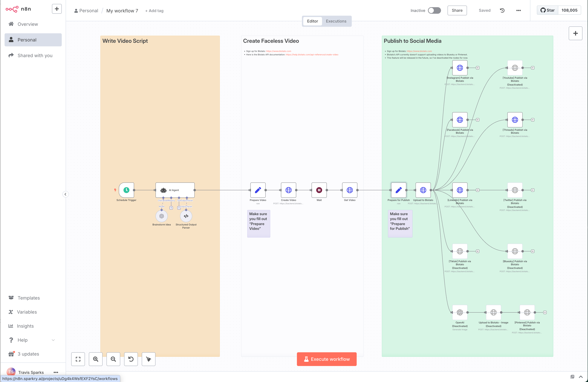Select the Get Video node
This screenshot has height=382, width=588.
(x=350, y=190)
